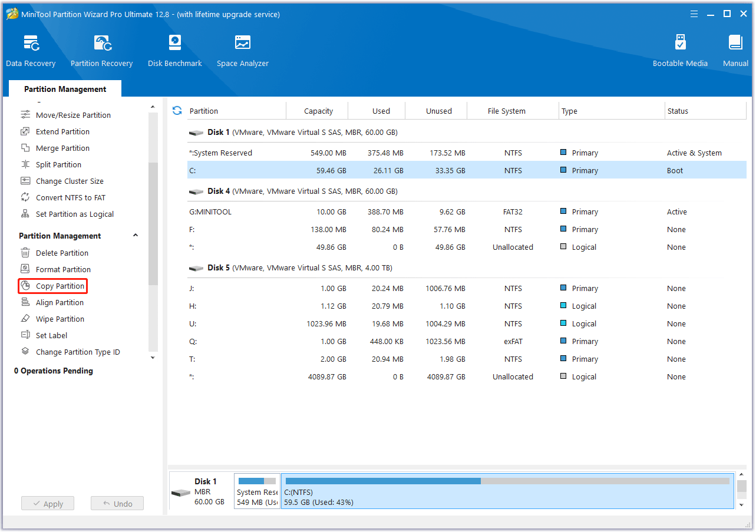Open the Manual
Image resolution: width=756 pixels, height=532 pixels.
pos(735,51)
